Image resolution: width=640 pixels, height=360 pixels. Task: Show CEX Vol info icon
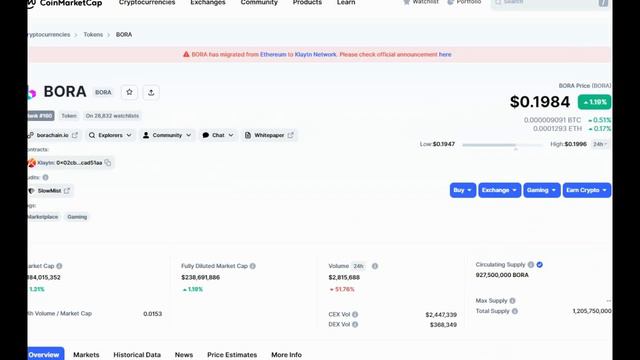tap(355, 315)
